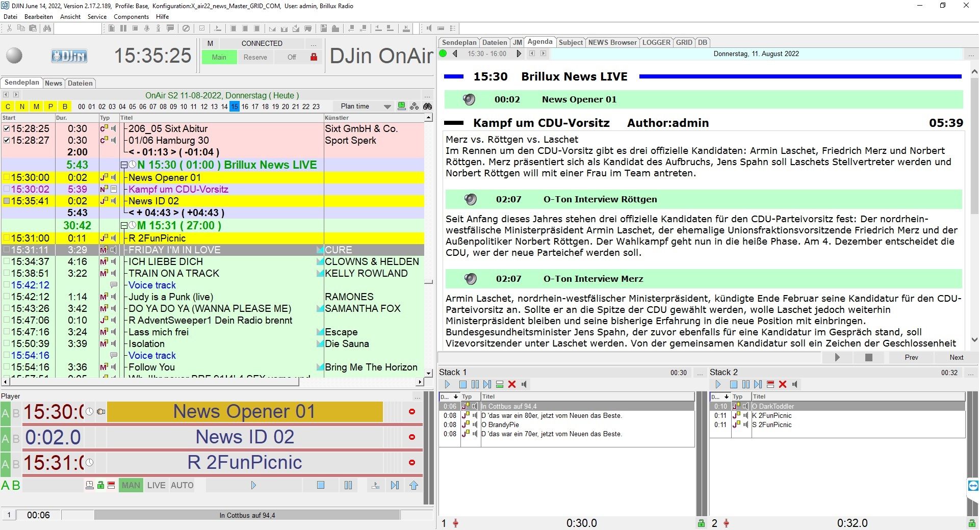Click the red eject circle for News ID 02 player
Viewport: 980px width, 530px height.
[412, 437]
